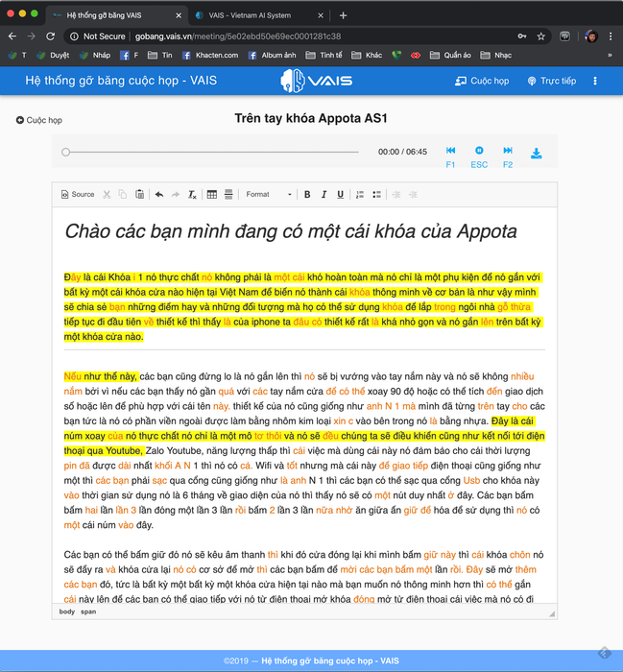
Task: Open the Tinh tế bookmarks folder
Action: 323,56
